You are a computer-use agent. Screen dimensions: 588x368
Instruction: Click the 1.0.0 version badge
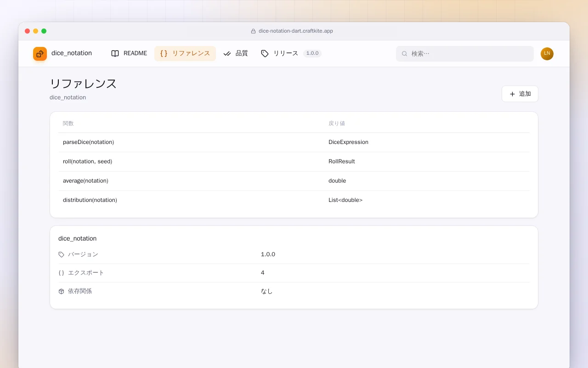[x=312, y=53]
